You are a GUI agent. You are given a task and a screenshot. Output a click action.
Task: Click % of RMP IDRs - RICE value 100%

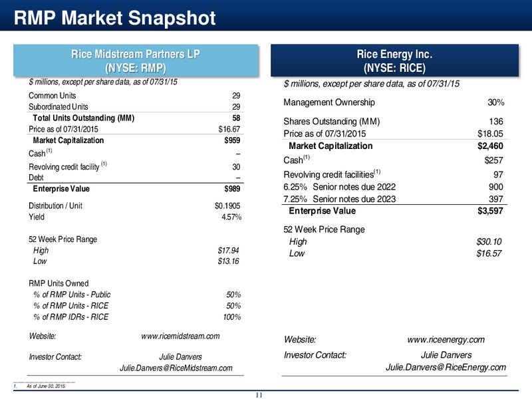point(231,317)
